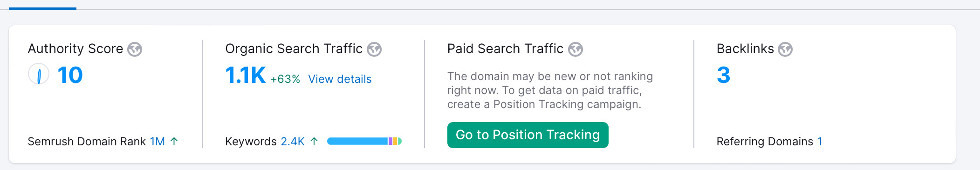Click blue segment of keywords distribution bar
The image size is (980, 170).
tap(357, 141)
